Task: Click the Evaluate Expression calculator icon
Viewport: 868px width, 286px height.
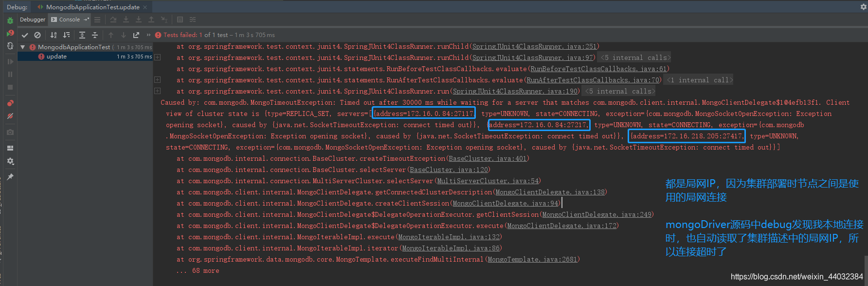Action: (180, 19)
